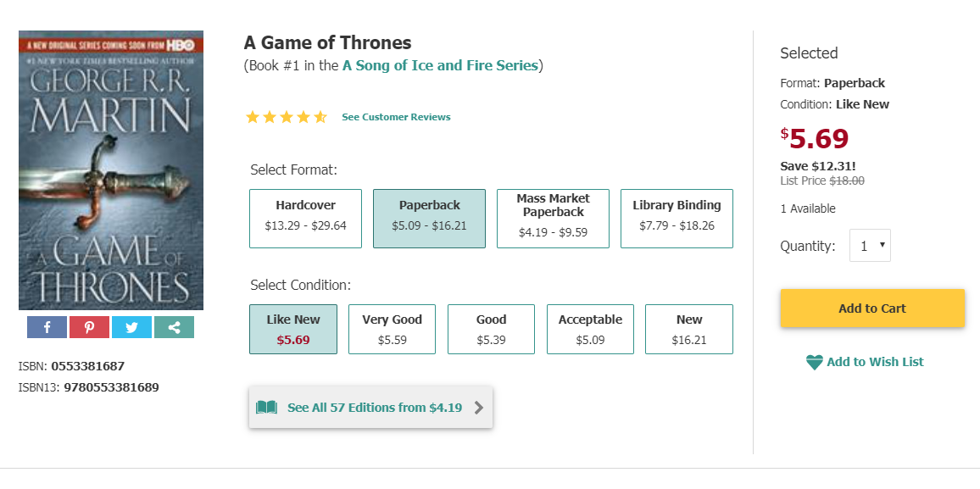Select the Good condition option
Viewport: 980px width, 489px height.
pyautogui.click(x=491, y=329)
